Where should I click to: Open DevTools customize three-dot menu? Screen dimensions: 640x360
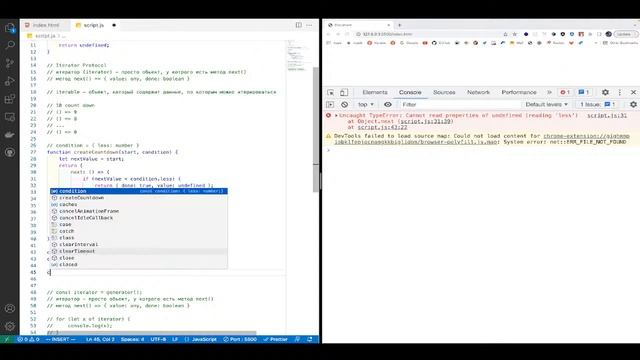[620, 93]
